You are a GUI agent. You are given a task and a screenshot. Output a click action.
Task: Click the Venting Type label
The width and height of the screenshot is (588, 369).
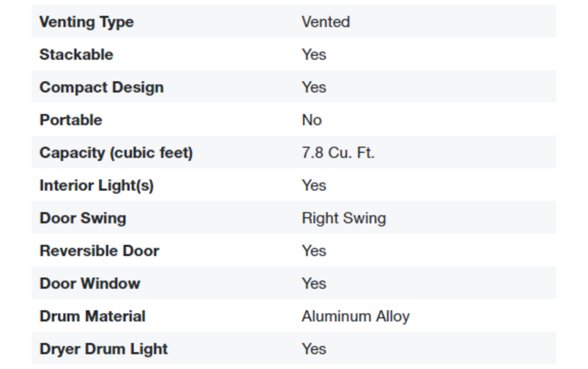tap(86, 22)
